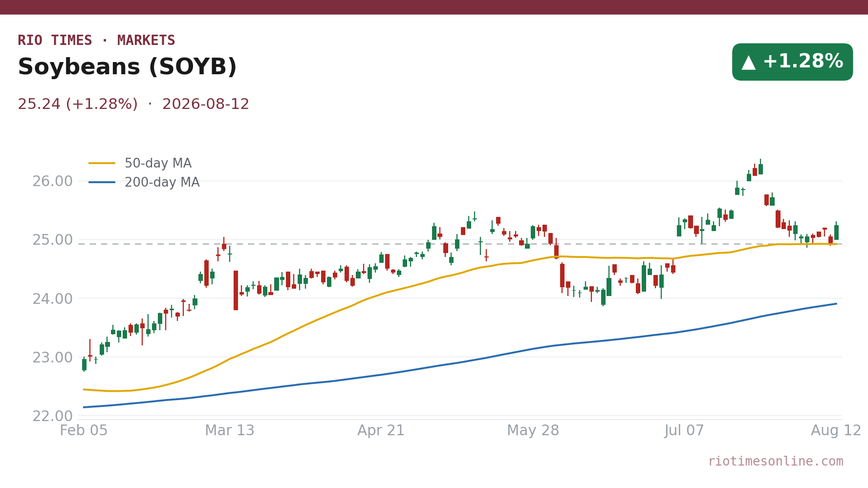868x488 pixels.
Task: Click the 23.00 y-axis label
Action: coord(52,358)
